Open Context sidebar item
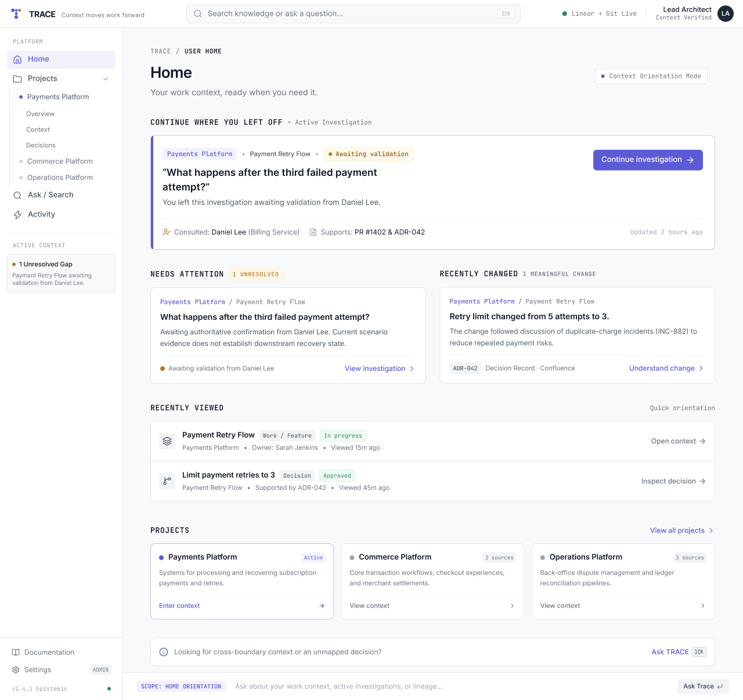743x700 pixels. pos(38,129)
